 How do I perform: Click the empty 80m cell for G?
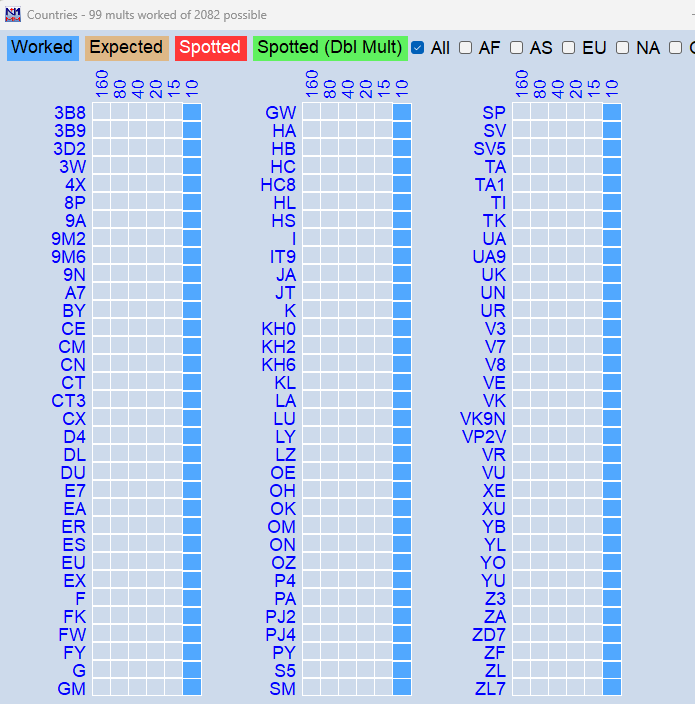pos(120,671)
